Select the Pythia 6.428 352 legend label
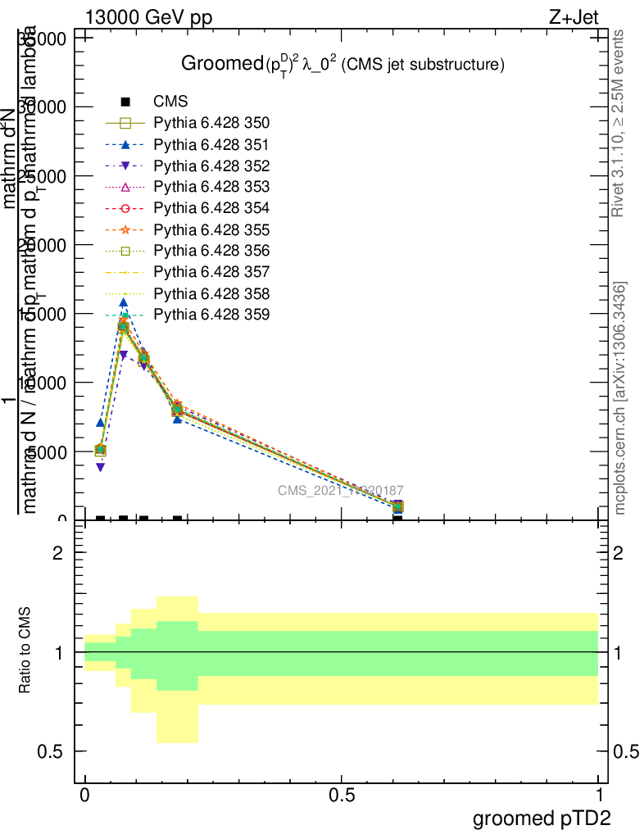 211,166
